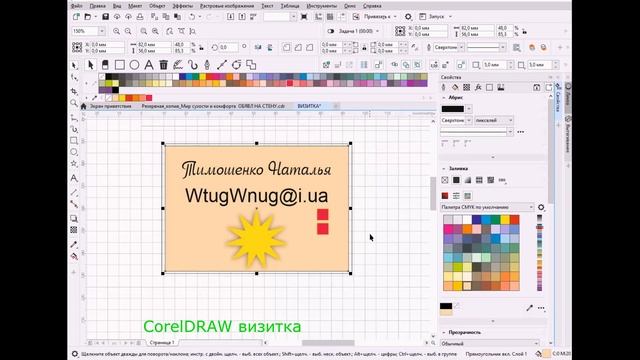This screenshot has width=640, height=360.
Task: Select the Crop tool in the toolbox
Action: pyautogui.click(x=74, y=91)
